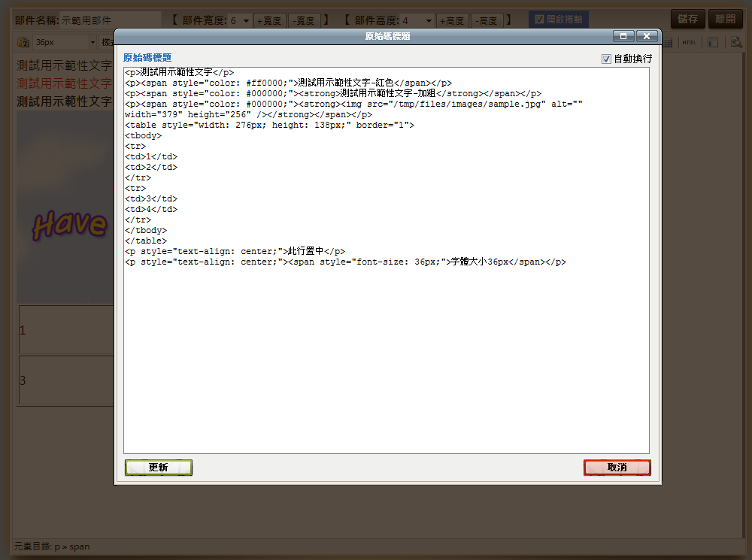Open the 部件寬度 dropdown
The image size is (752, 560).
[x=239, y=20]
